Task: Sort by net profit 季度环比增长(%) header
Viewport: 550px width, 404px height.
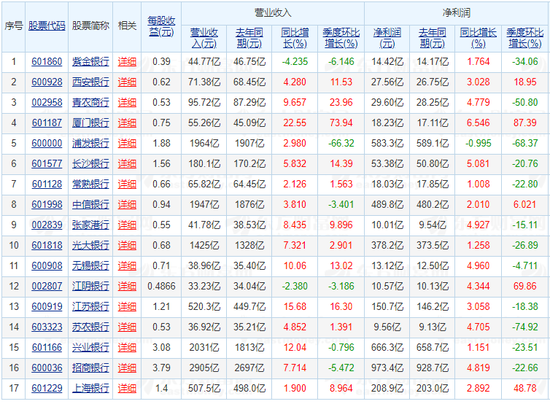Action: point(525,38)
